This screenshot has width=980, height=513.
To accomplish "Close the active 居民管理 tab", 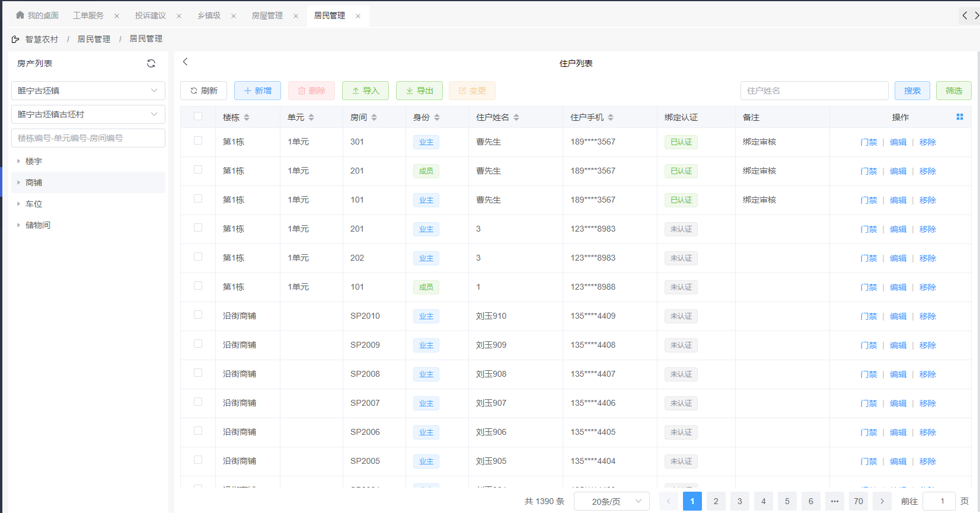I will (x=358, y=16).
